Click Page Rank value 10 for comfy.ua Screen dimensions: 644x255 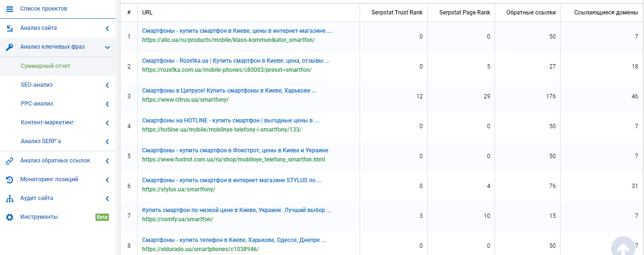point(487,216)
